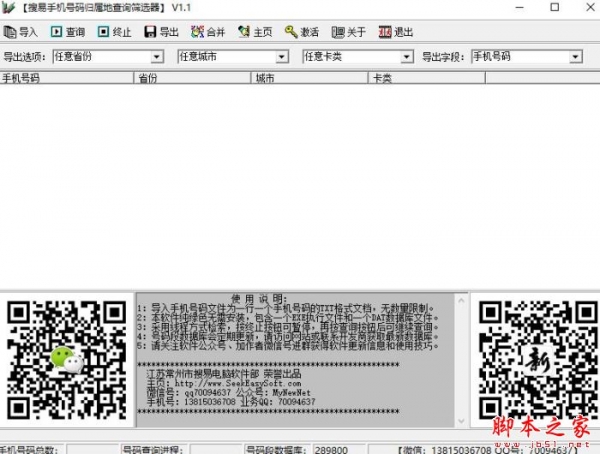Click the 导出 floppy disk icon
This screenshot has height=454, width=600.
point(150,32)
